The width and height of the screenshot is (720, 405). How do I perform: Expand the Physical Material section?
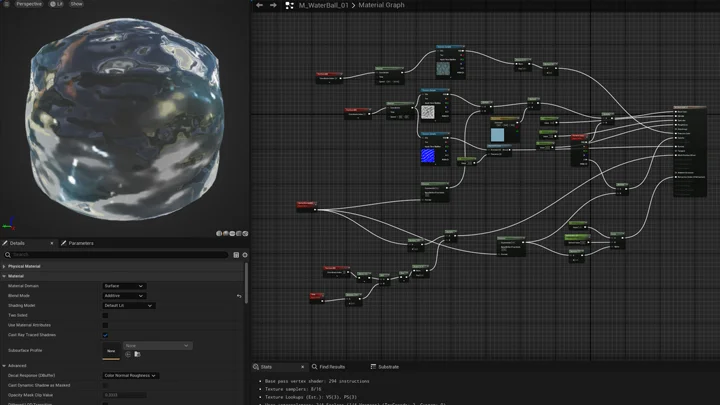[4, 266]
